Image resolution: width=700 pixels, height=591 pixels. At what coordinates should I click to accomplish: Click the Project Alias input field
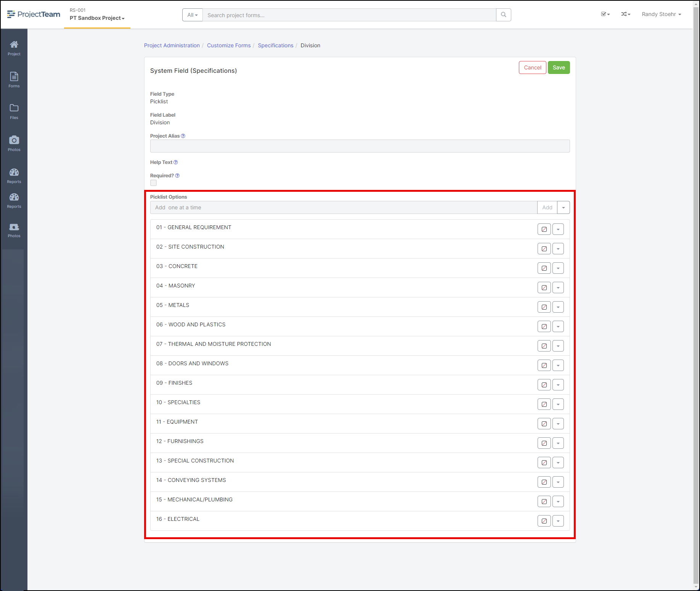pos(360,146)
